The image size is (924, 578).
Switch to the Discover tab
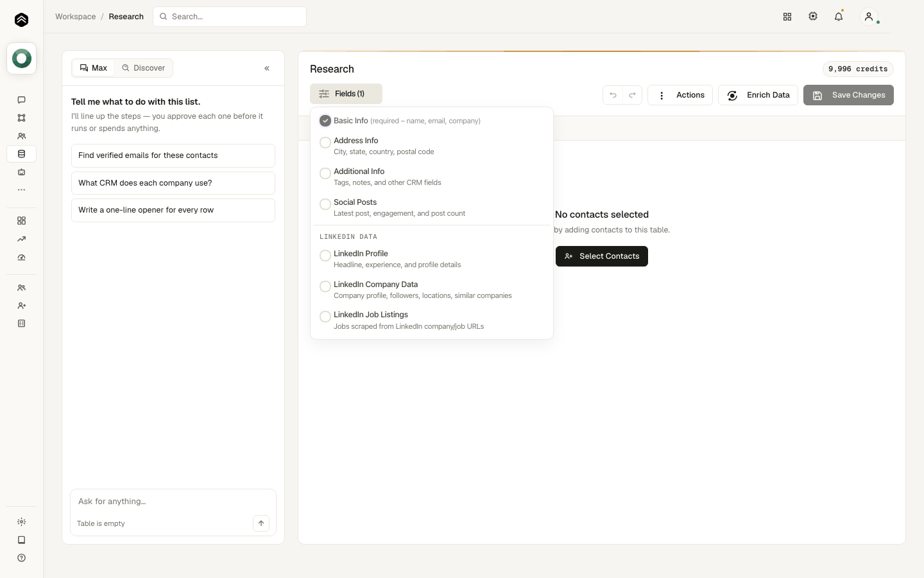click(x=144, y=68)
